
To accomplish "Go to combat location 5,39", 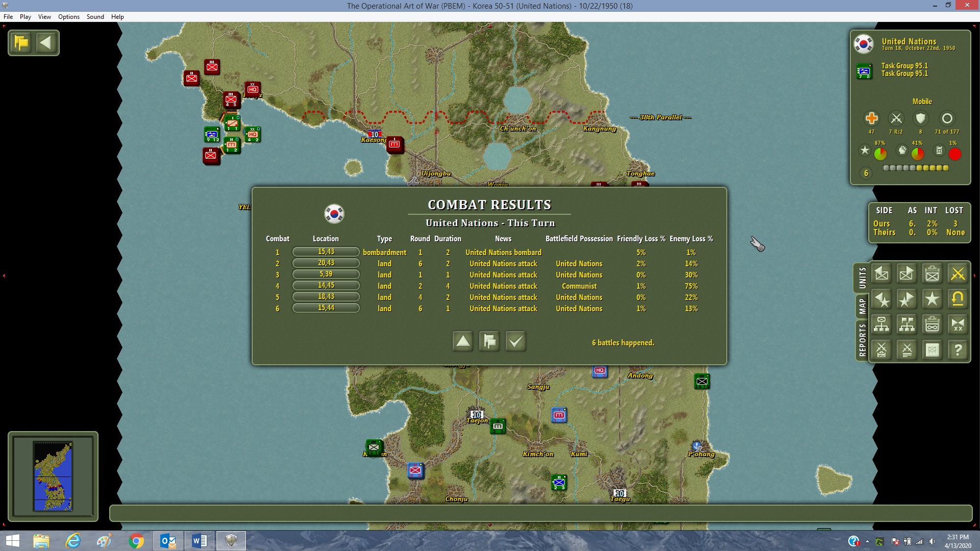I will [x=326, y=274].
